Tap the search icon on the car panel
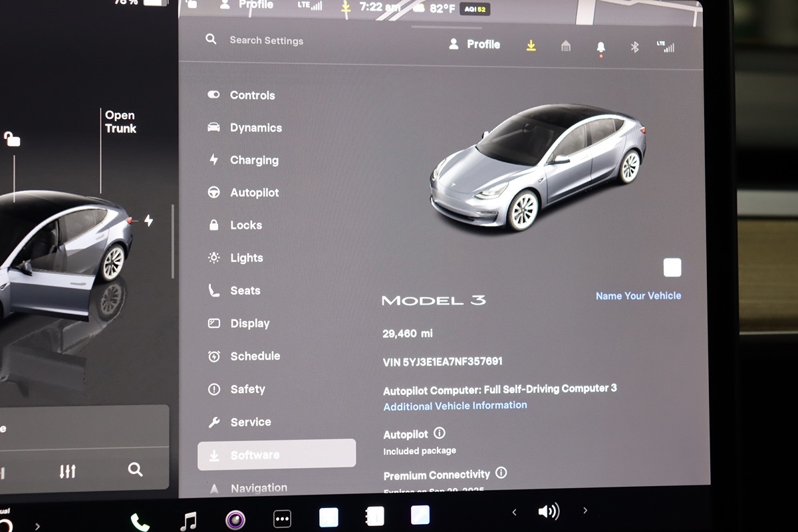798x532 pixels. pyautogui.click(x=135, y=470)
